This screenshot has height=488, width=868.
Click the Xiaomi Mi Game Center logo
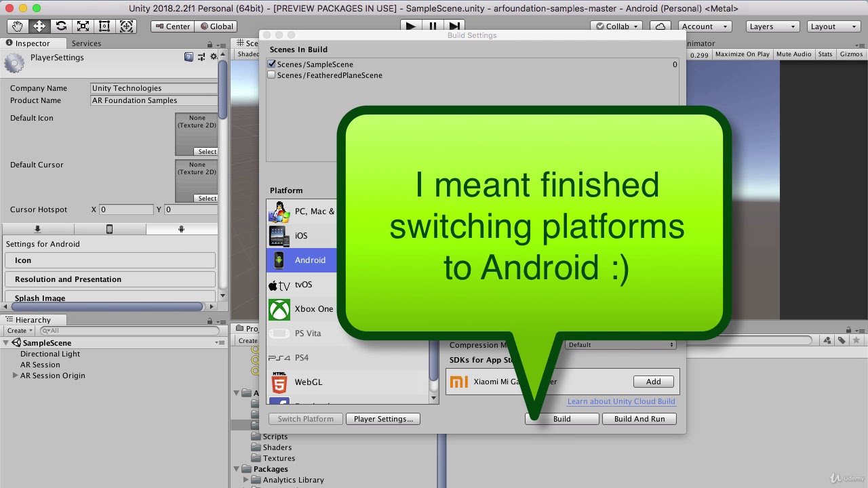(459, 382)
